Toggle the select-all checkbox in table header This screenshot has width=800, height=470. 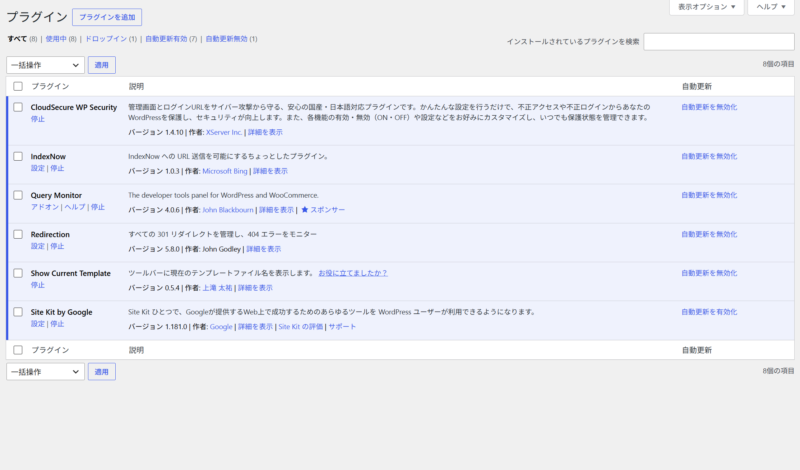[18, 86]
